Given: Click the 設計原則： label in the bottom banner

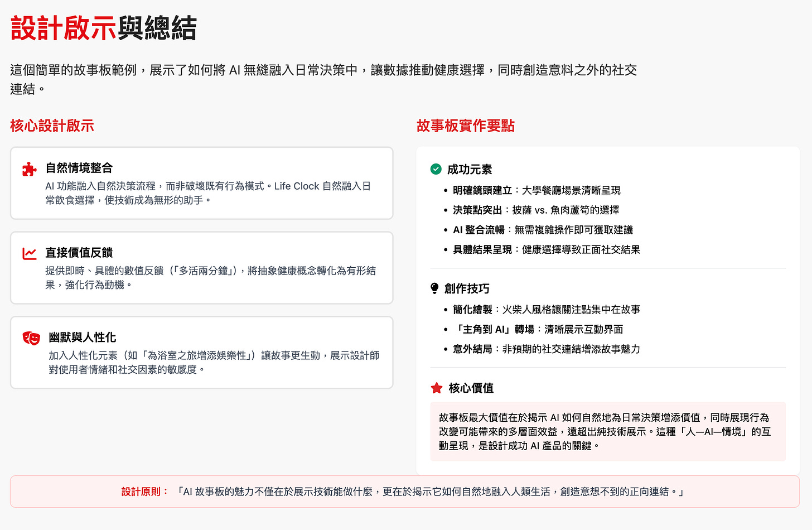Looking at the screenshot, I should pyautogui.click(x=145, y=492).
